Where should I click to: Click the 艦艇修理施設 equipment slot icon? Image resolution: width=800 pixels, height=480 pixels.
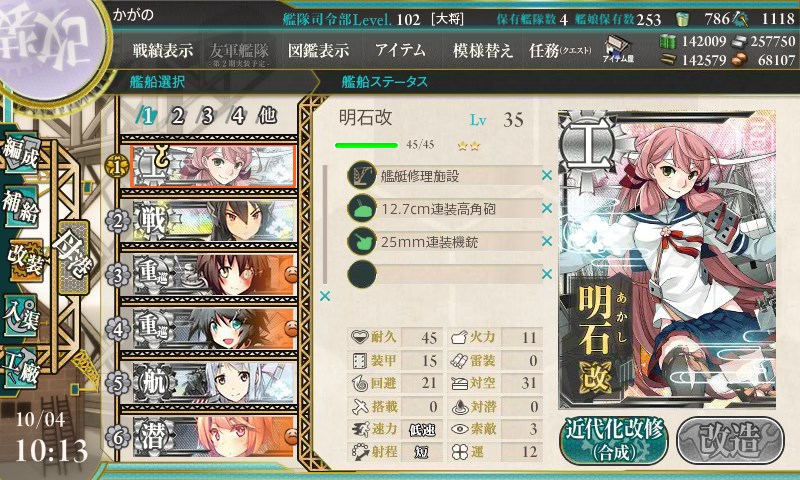[x=362, y=176]
